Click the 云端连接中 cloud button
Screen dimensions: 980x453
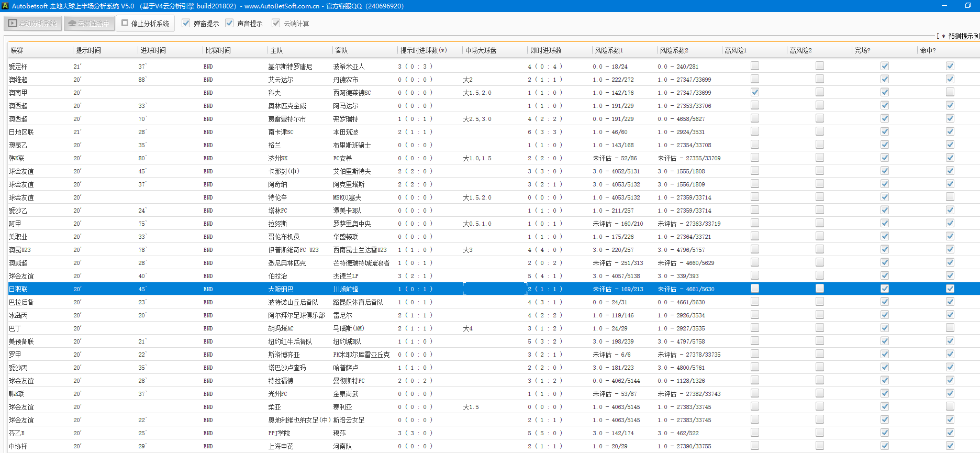coord(88,24)
